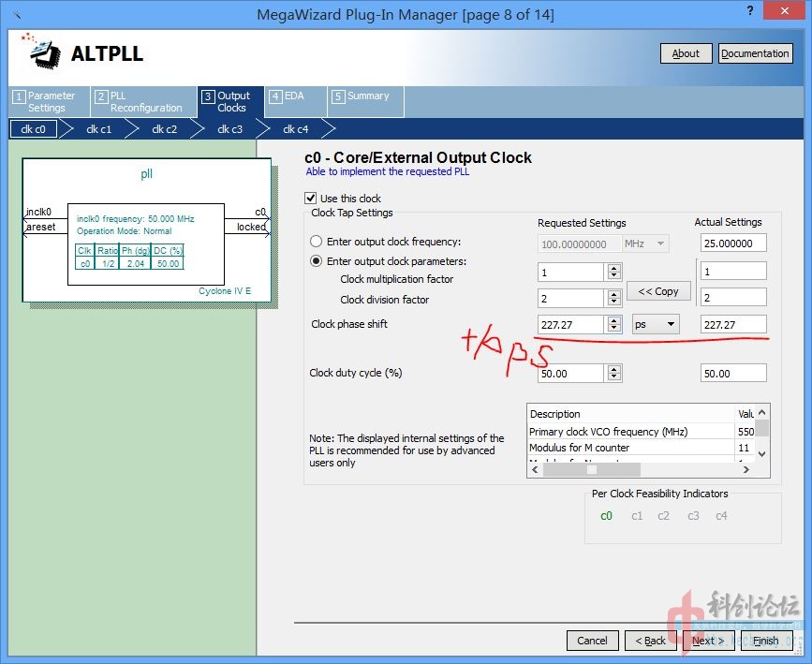Click the wizard title bar icon

pyautogui.click(x=17, y=15)
